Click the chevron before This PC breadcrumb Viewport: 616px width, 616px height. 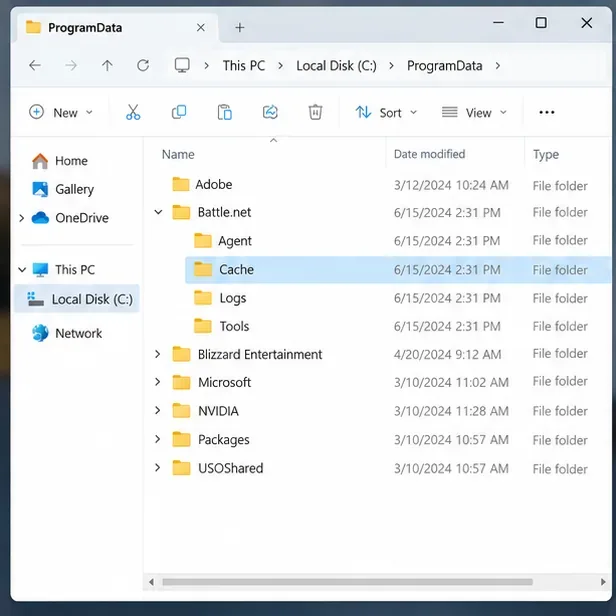pyautogui.click(x=206, y=65)
